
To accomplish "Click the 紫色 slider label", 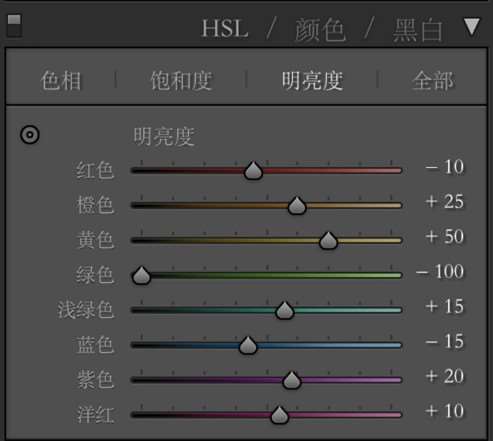I will coord(95,380).
